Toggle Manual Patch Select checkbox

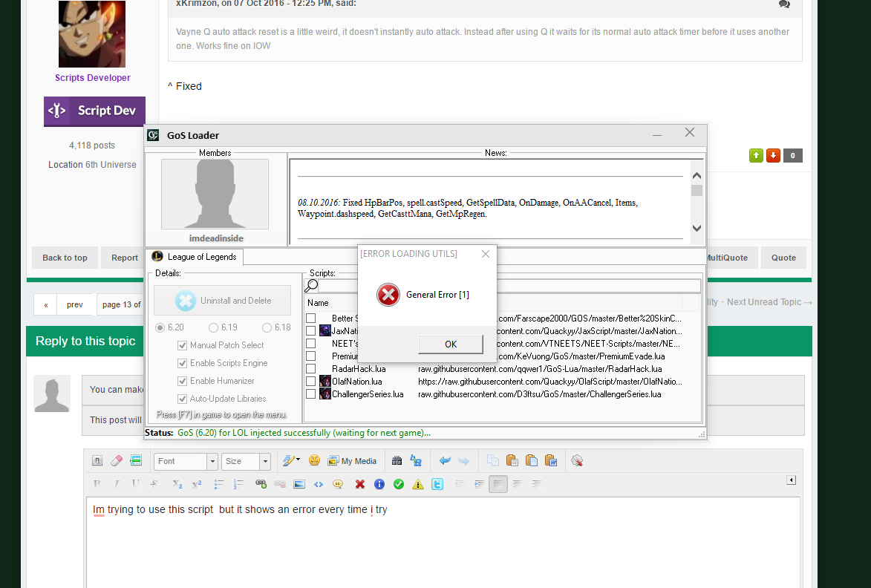point(182,345)
